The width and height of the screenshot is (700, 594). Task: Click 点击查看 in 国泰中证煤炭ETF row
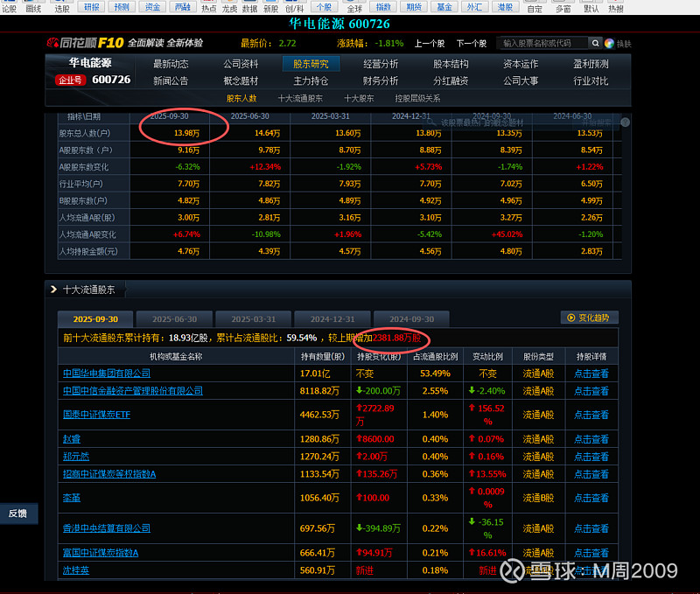(x=591, y=415)
